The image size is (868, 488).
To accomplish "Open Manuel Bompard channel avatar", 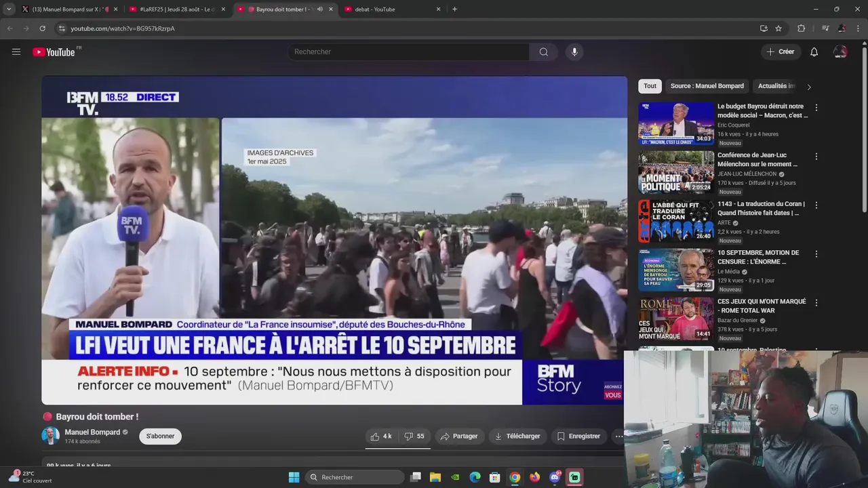I will tap(50, 436).
